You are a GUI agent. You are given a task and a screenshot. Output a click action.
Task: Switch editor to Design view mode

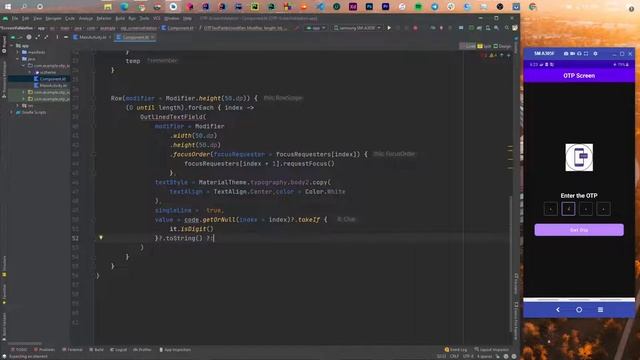(502, 46)
